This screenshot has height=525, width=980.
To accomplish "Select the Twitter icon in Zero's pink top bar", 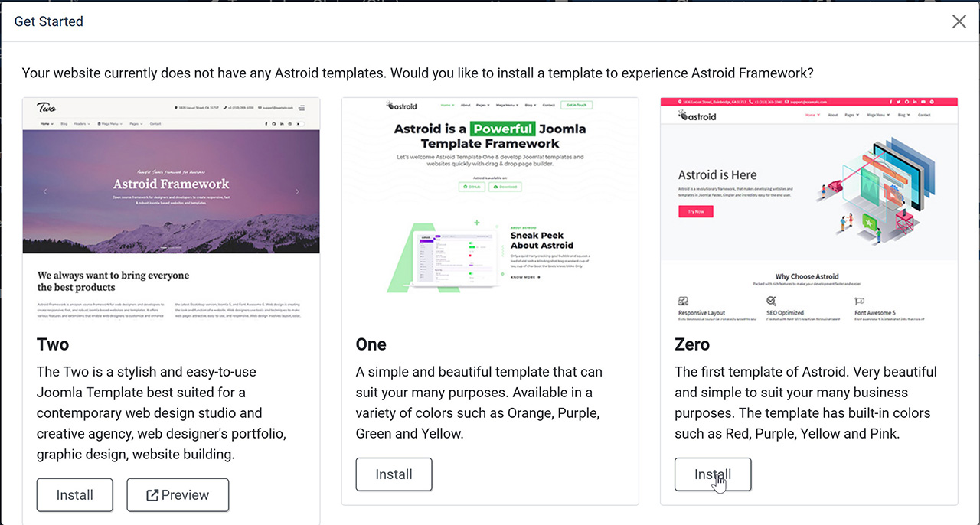I will point(899,102).
